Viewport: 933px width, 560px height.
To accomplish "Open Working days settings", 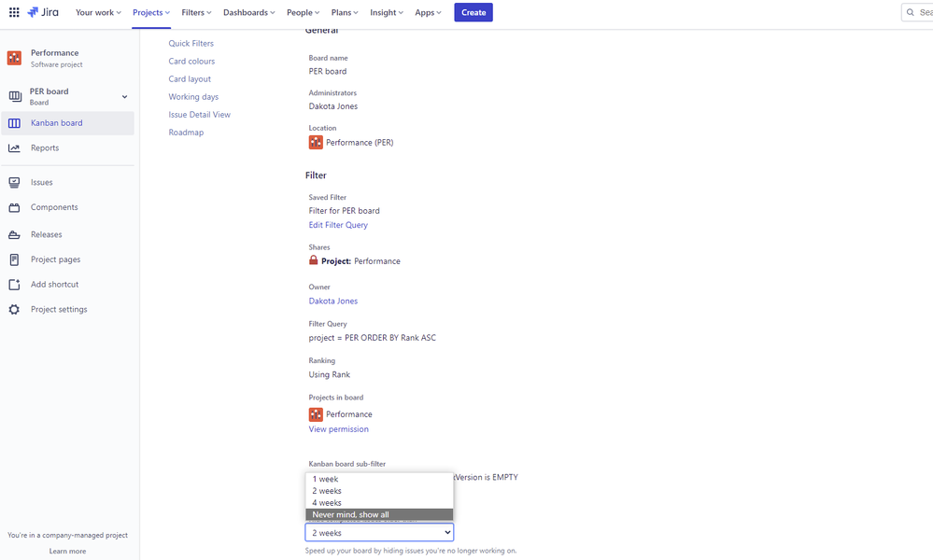I will tap(193, 97).
